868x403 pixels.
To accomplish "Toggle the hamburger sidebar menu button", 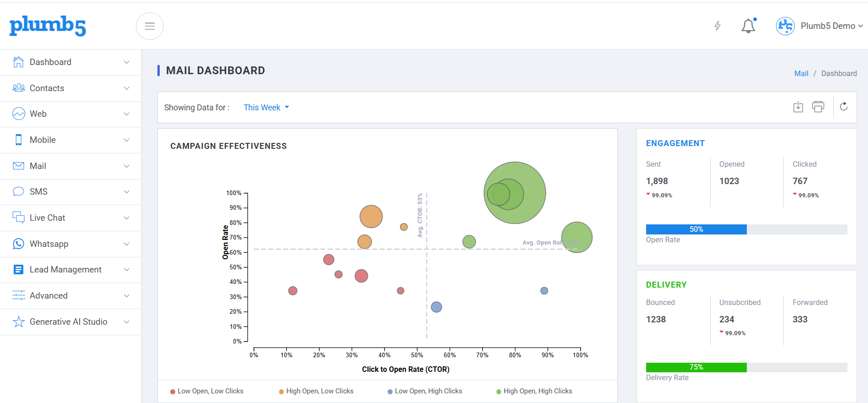I will click(x=150, y=26).
